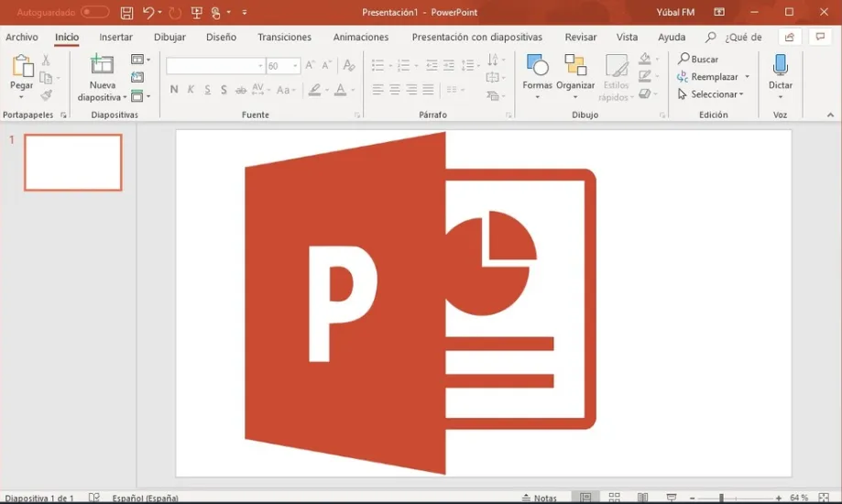This screenshot has width=842, height=504.
Task: Click the Cut scissors icon
Action: tap(46, 60)
